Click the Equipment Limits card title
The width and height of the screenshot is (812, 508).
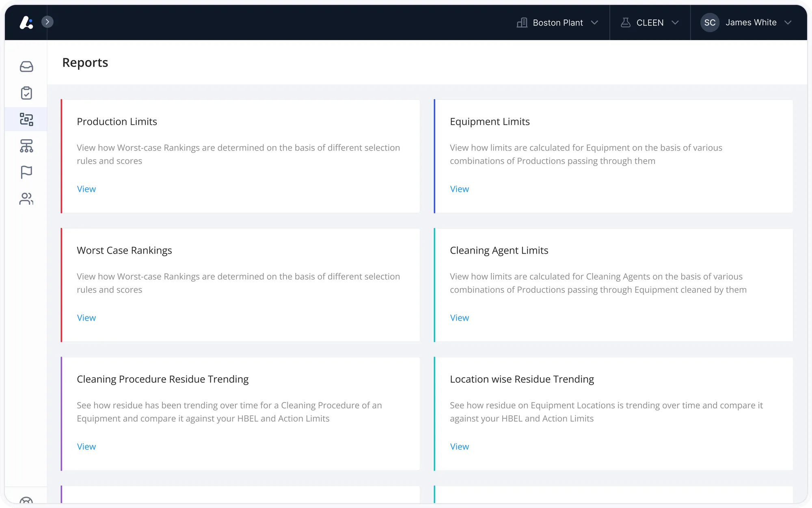(x=490, y=122)
